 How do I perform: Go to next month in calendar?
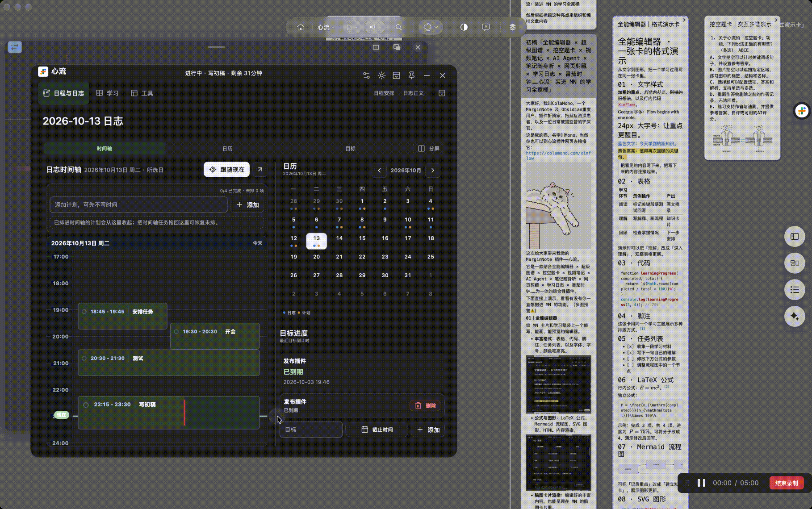(433, 170)
